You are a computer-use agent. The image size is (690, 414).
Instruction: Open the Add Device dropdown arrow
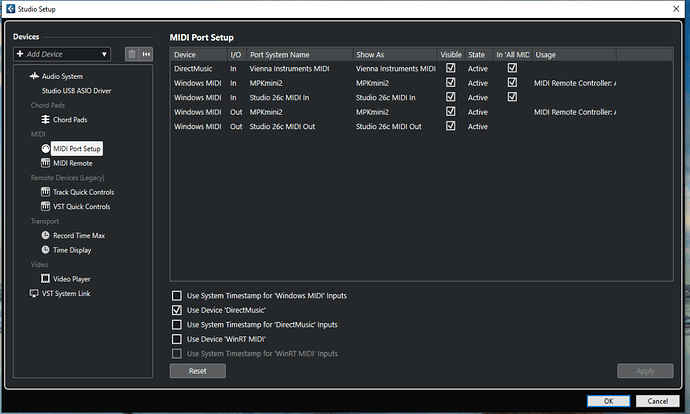pyautogui.click(x=104, y=54)
